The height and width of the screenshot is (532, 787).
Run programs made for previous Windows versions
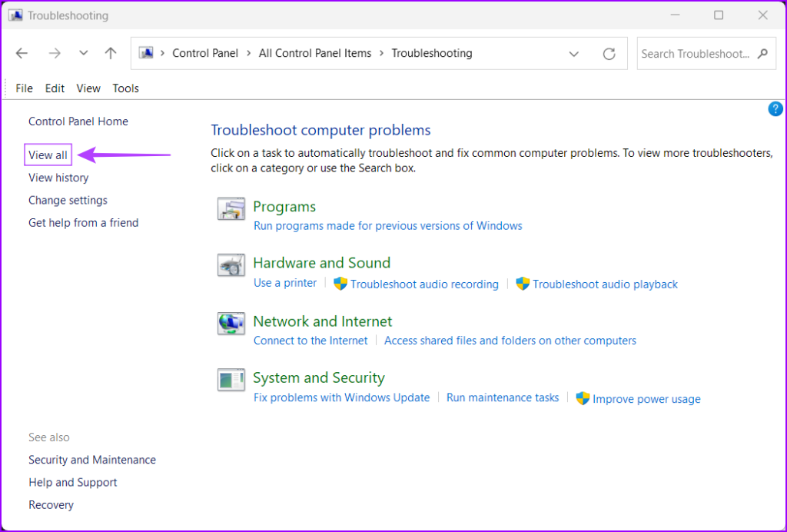pos(387,226)
